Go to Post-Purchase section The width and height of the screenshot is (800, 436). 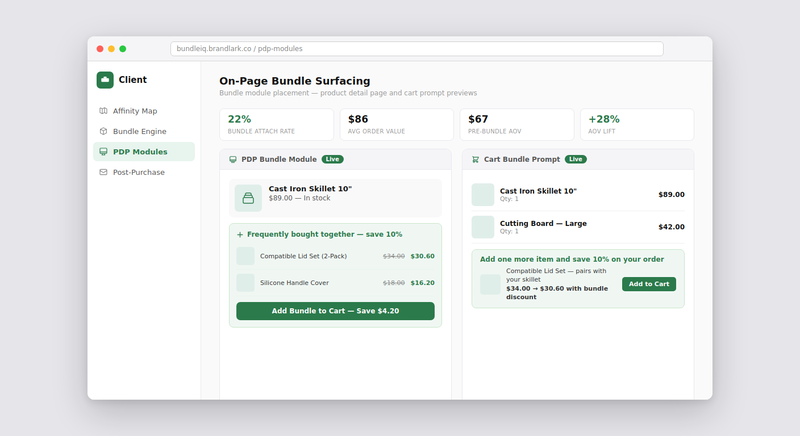[x=144, y=172]
